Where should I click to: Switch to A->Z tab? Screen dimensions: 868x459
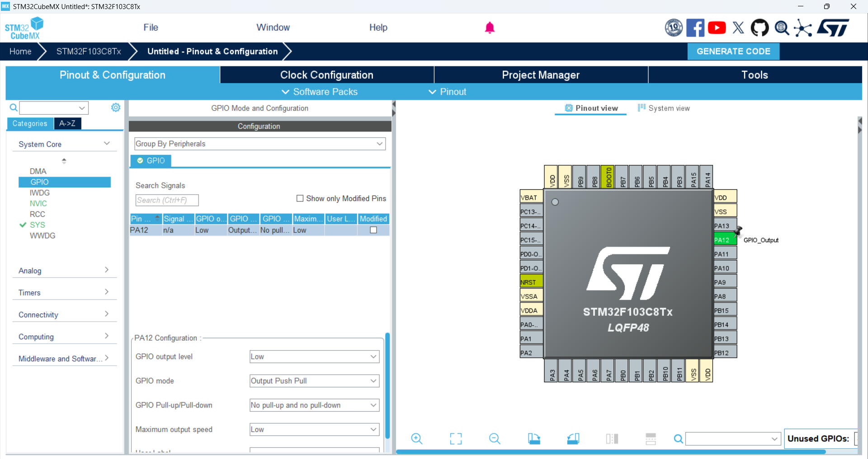tap(67, 123)
